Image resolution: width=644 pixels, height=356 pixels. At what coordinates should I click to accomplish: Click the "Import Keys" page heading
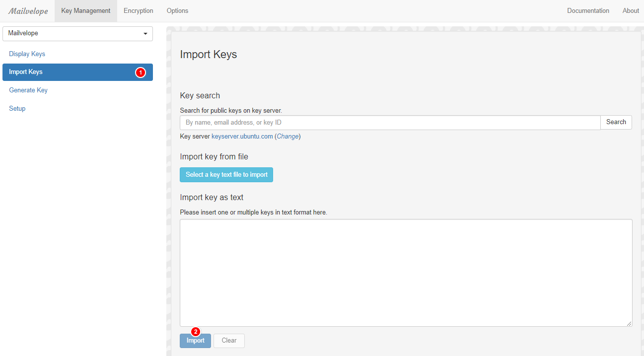(209, 55)
